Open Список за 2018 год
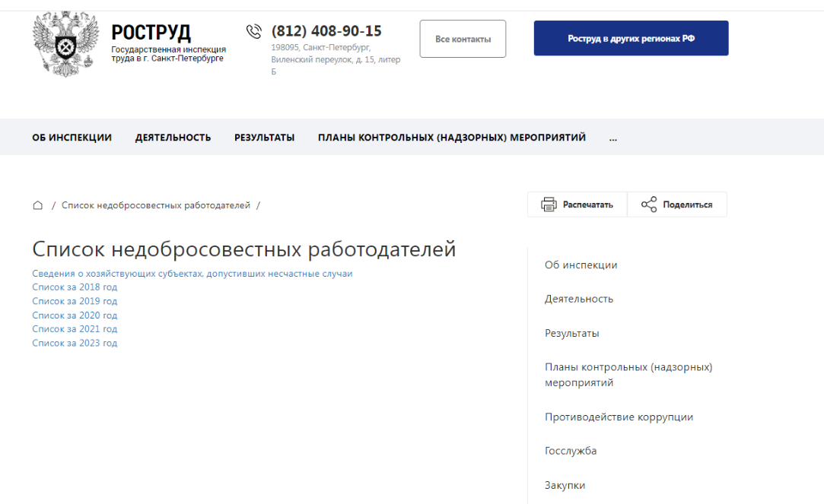This screenshot has width=824, height=504. point(75,287)
